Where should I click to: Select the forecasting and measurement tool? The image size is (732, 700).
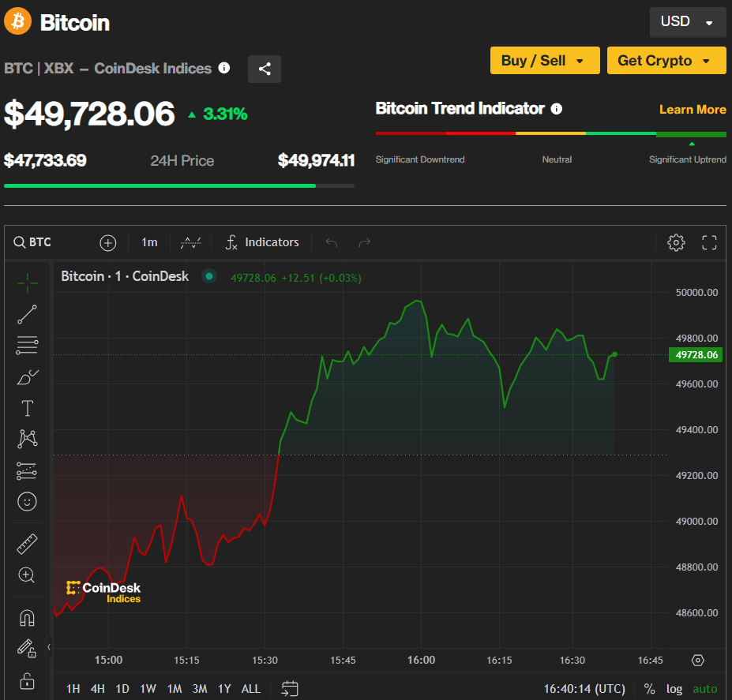tap(27, 471)
